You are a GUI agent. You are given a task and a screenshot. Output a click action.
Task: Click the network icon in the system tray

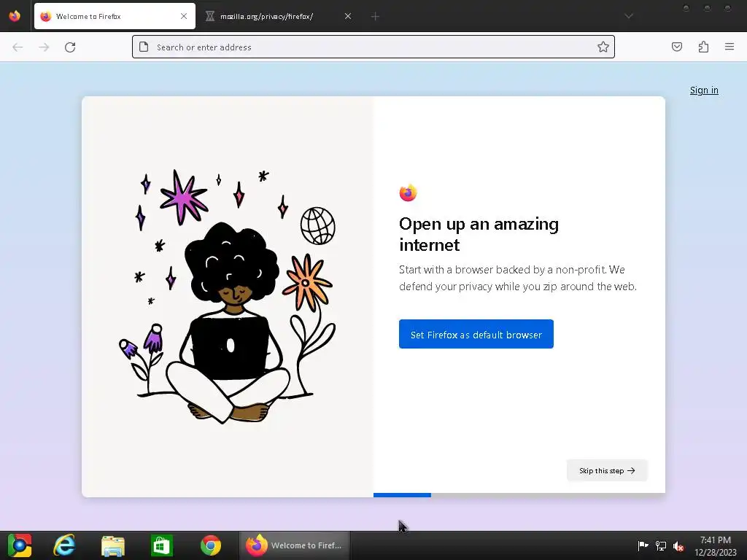tap(661, 545)
